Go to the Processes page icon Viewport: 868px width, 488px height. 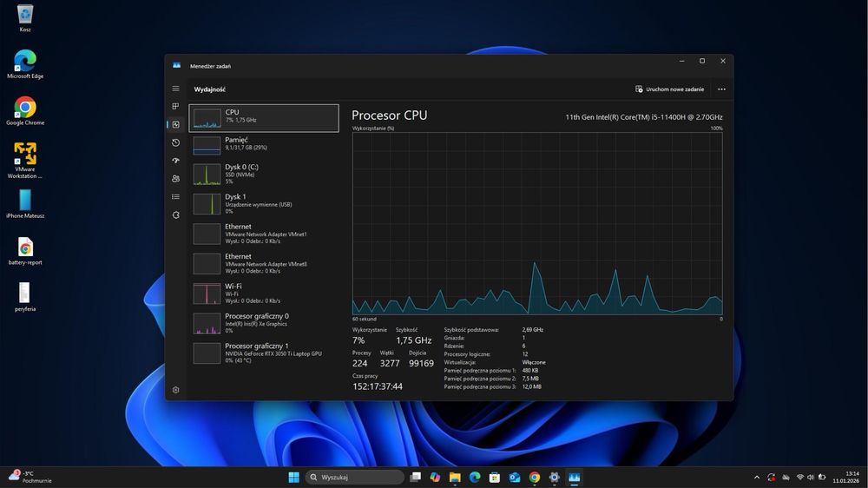pyautogui.click(x=175, y=106)
